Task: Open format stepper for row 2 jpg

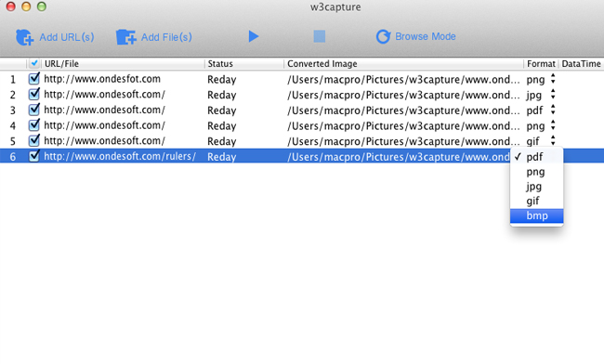Action: pyautogui.click(x=553, y=95)
